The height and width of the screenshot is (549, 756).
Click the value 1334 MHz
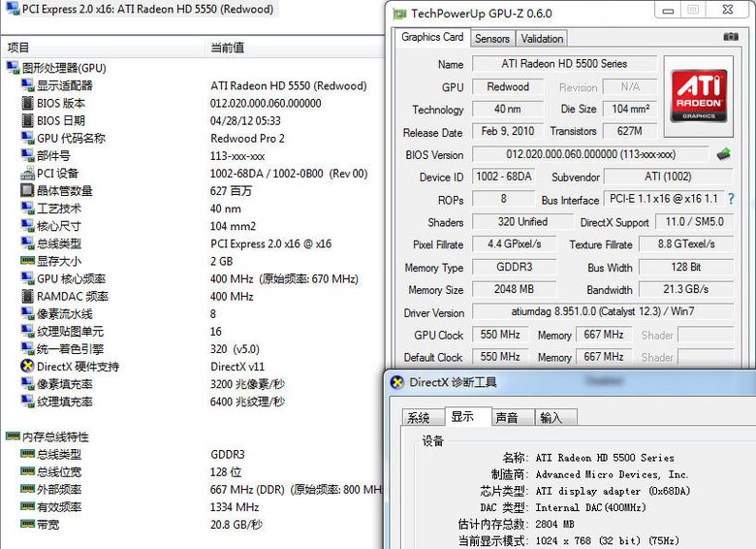pos(235,507)
